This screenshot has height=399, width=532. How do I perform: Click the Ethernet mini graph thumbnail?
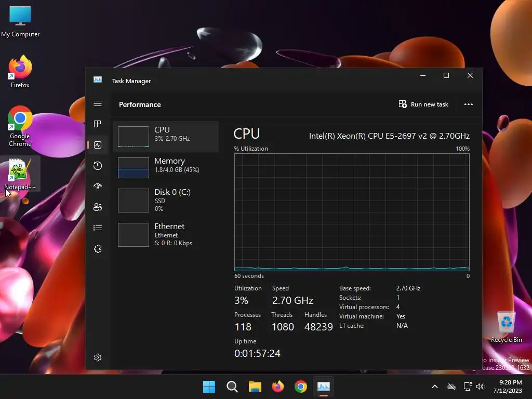coord(134,235)
